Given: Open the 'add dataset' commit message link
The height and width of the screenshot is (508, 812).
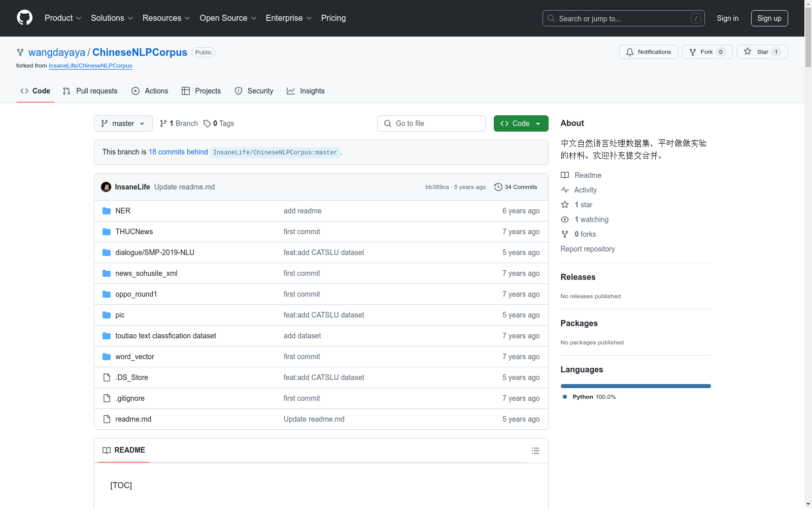Looking at the screenshot, I should click(302, 336).
